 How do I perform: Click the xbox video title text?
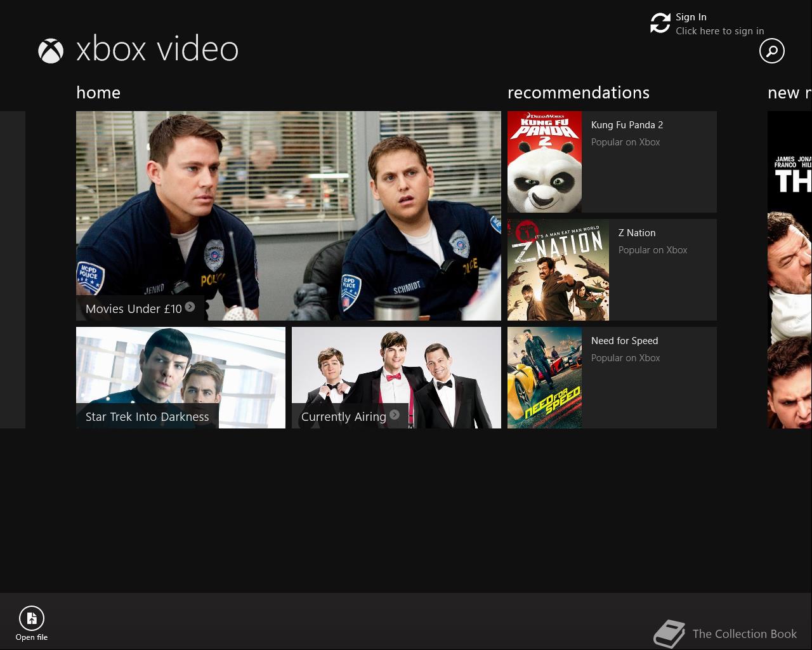[157, 50]
